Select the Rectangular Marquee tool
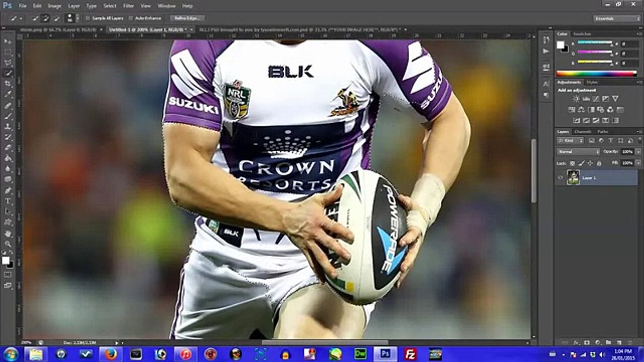Viewport: 644px width, 362px height. 8,52
